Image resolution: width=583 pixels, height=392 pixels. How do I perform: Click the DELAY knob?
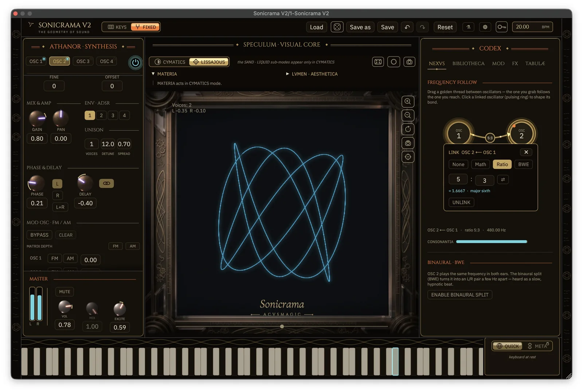pyautogui.click(x=85, y=183)
